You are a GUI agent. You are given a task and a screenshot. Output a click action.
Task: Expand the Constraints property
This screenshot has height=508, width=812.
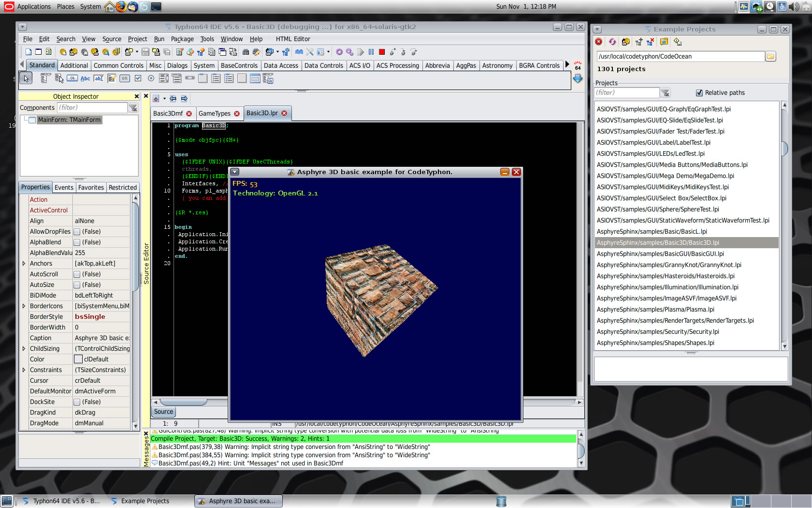pos(24,370)
